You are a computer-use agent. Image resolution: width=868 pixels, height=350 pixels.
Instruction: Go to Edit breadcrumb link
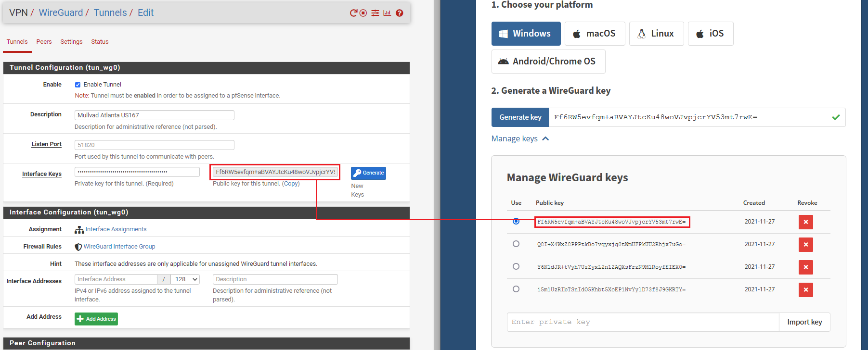point(145,12)
